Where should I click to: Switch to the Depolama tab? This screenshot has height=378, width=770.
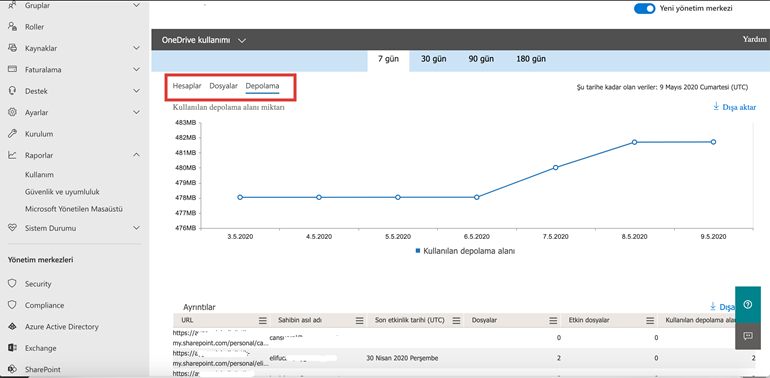(262, 86)
